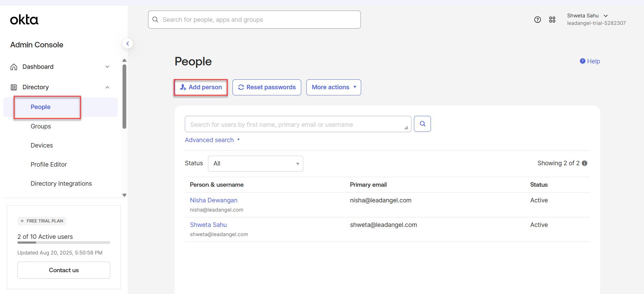Viewport: 644px width, 294px height.
Task: Click the Active status in Shweta Sahu's row
Action: tap(539, 225)
